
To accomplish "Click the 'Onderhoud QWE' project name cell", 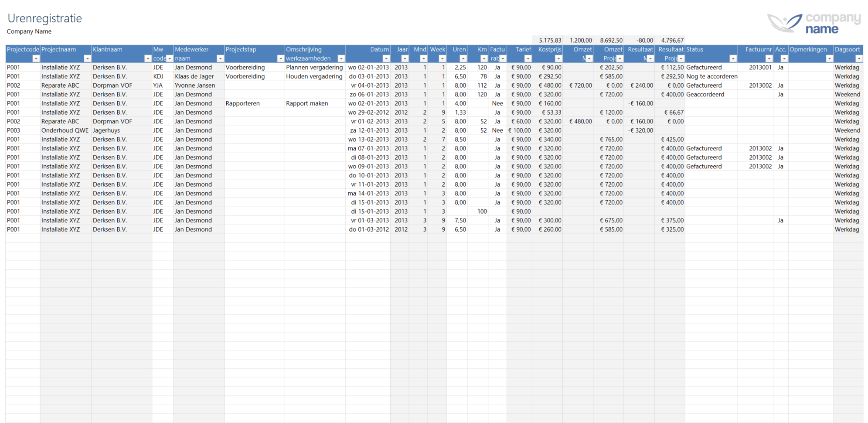I will click(x=65, y=130).
